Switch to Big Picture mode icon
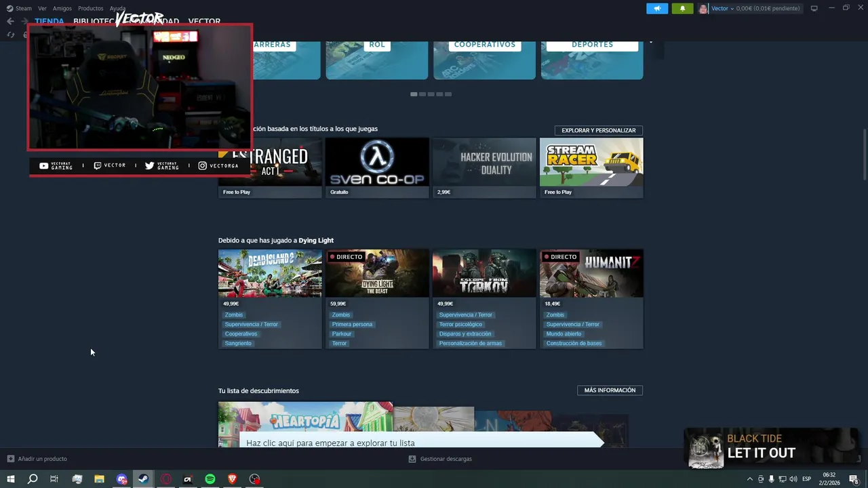Viewport: 868px width, 488px height. (x=814, y=8)
